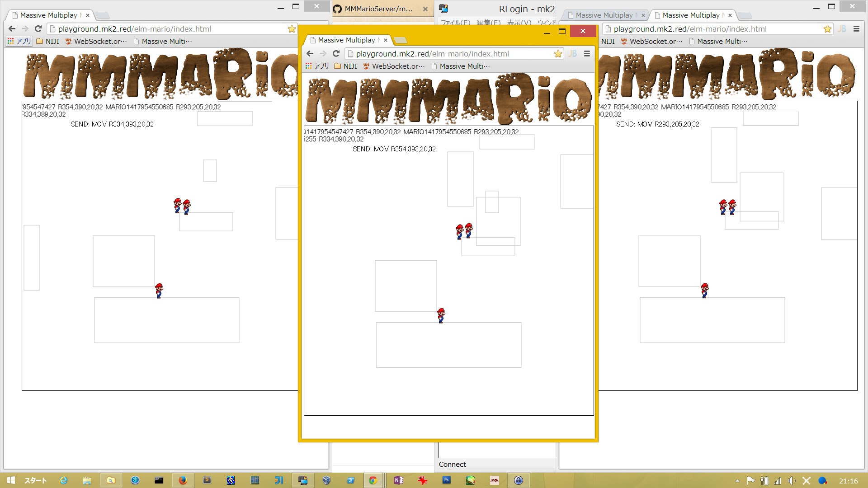Open Firefox from the taskbar
868x488 pixels.
pyautogui.click(x=183, y=480)
